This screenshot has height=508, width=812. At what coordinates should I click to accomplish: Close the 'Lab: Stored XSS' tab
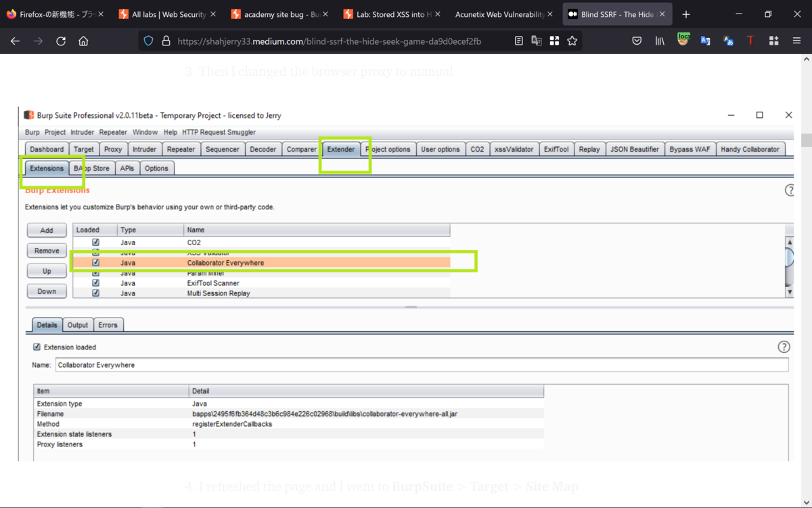coord(437,14)
